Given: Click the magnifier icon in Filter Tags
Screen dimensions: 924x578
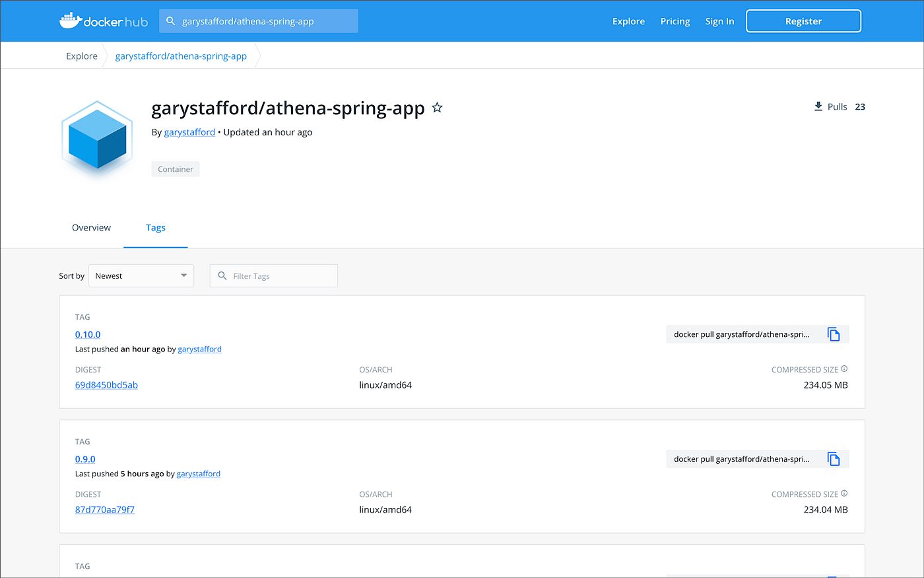Looking at the screenshot, I should [222, 275].
